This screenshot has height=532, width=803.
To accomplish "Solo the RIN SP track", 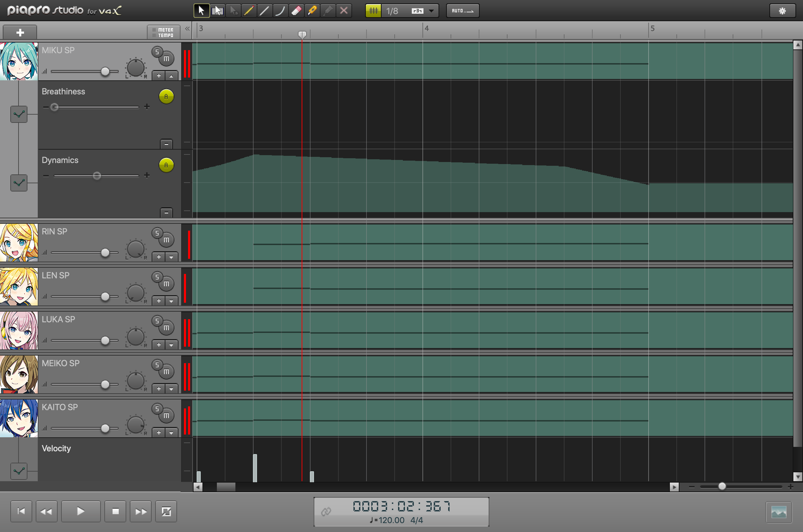I will point(157,233).
